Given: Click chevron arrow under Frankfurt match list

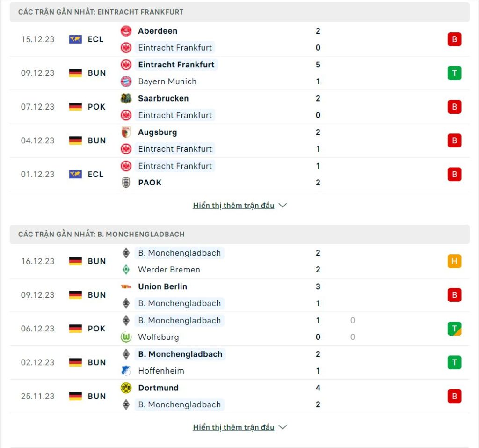Looking at the screenshot, I should [x=283, y=206].
